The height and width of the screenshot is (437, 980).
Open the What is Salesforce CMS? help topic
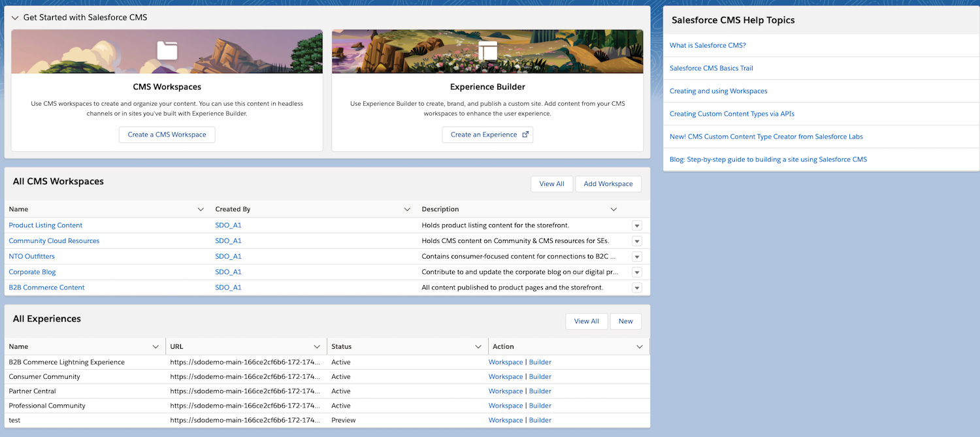(x=708, y=46)
